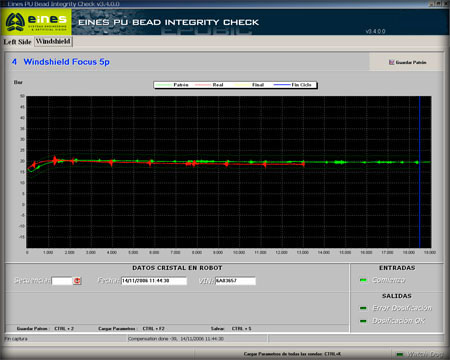Image resolution: width=450 pixels, height=360 pixels.
Task: Click the Fecha date field
Action: click(154, 281)
